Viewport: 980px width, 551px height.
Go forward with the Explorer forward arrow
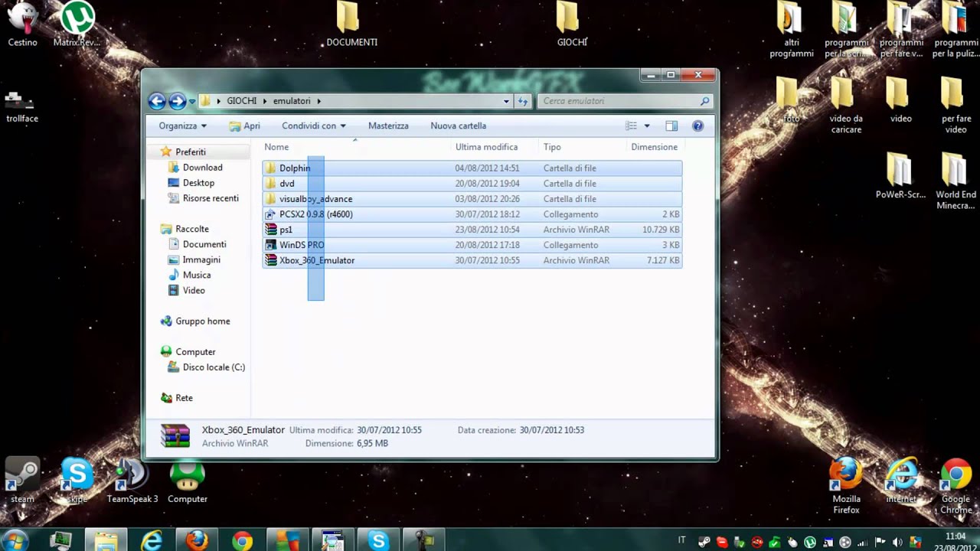coord(177,101)
